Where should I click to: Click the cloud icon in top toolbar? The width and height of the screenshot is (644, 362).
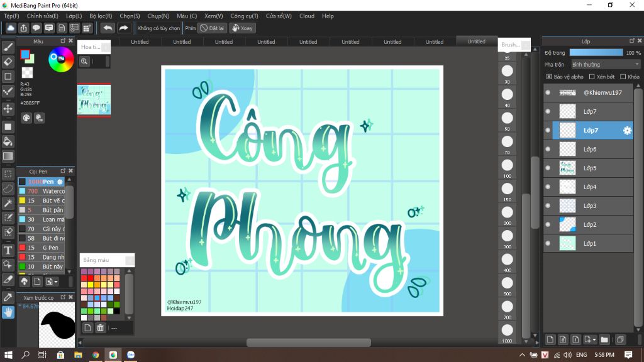click(11, 28)
